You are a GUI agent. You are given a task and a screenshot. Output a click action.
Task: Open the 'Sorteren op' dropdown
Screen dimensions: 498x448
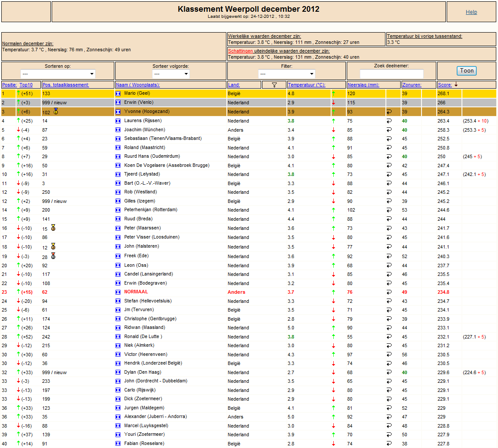58,74
